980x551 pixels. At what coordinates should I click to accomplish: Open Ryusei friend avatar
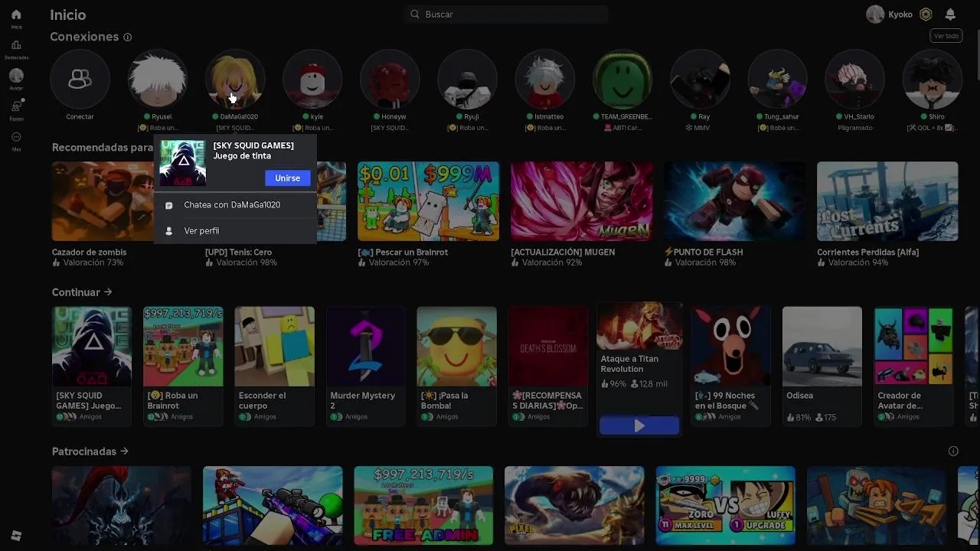[x=157, y=79]
